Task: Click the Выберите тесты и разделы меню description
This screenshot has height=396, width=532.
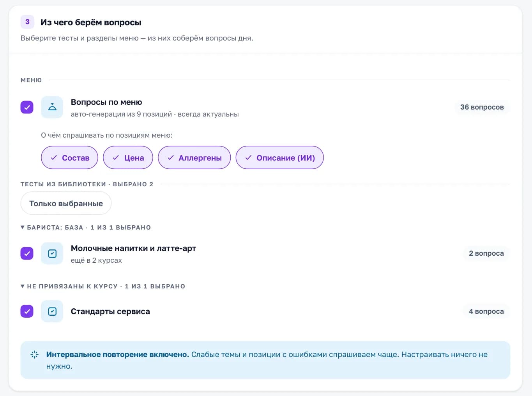Action: (137, 38)
